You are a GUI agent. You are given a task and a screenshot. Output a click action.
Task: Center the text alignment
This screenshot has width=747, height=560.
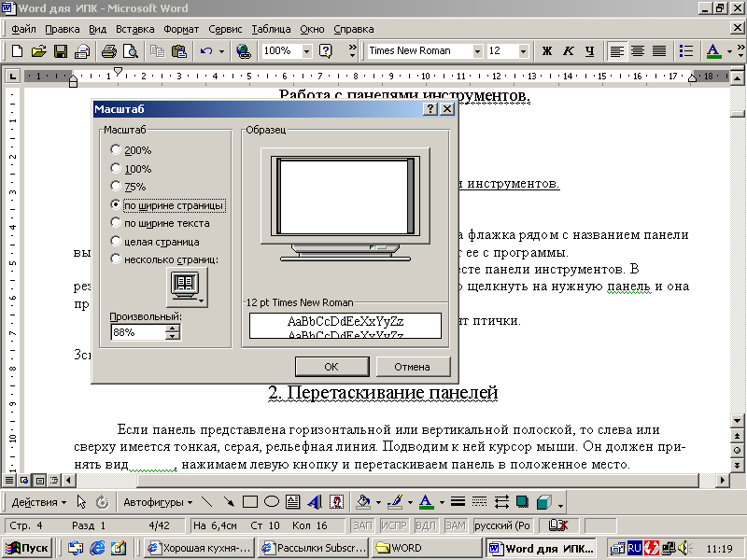click(638, 51)
